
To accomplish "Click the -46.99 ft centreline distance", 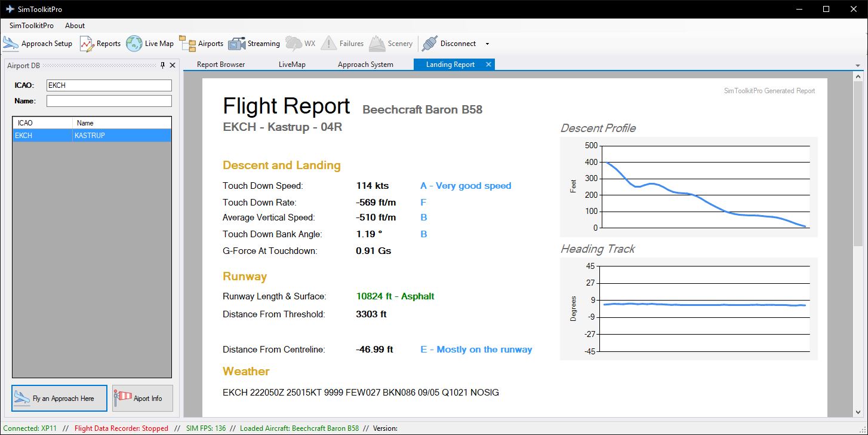I will (374, 350).
